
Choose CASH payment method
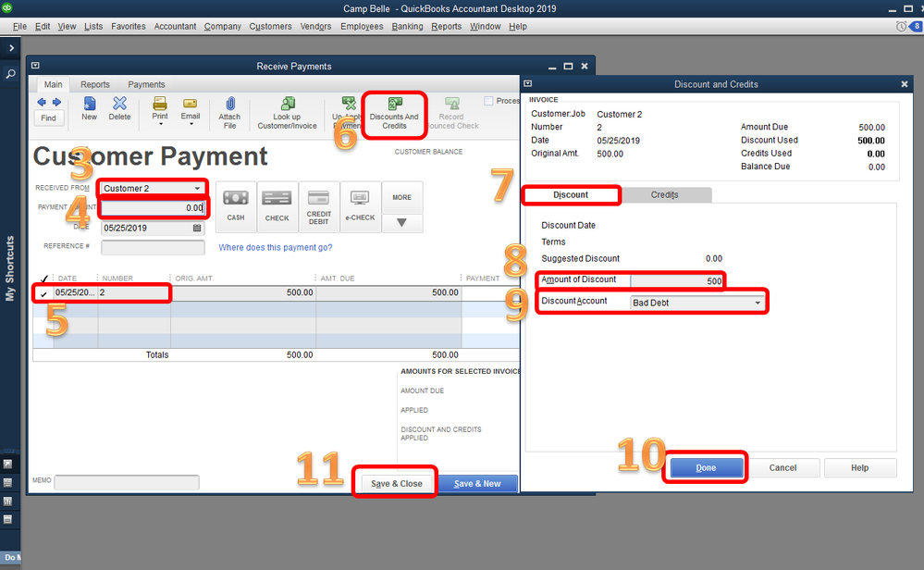[236, 206]
